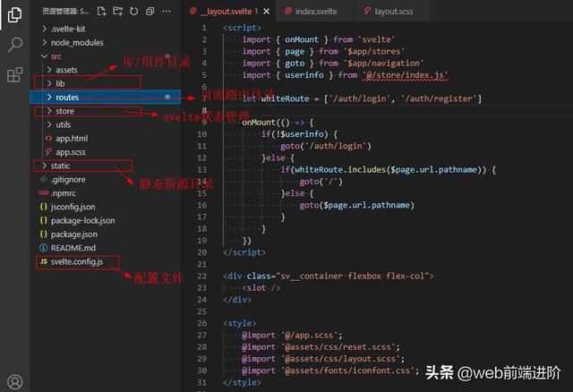Open README.md file
Screen dimensions: 573x392
106,248
